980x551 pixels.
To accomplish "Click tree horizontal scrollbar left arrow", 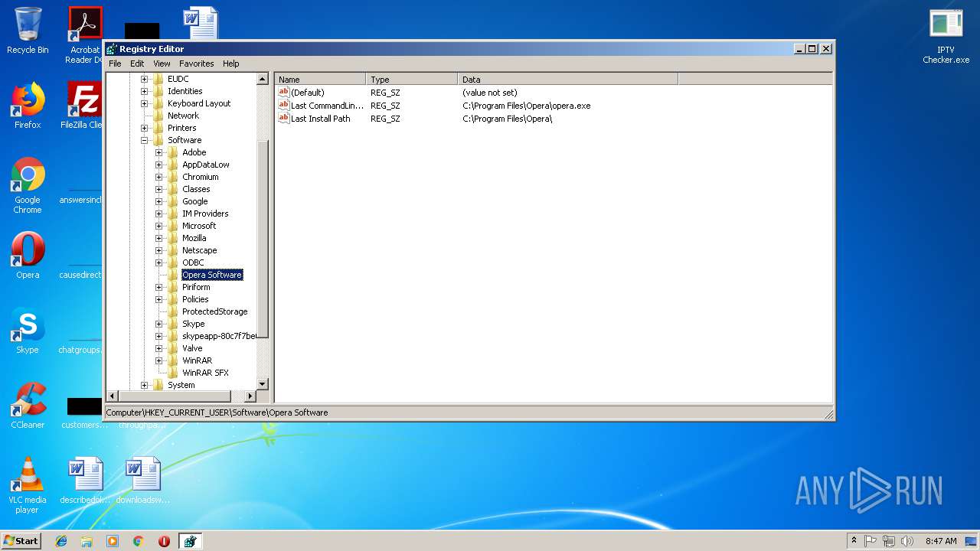I will click(x=113, y=396).
